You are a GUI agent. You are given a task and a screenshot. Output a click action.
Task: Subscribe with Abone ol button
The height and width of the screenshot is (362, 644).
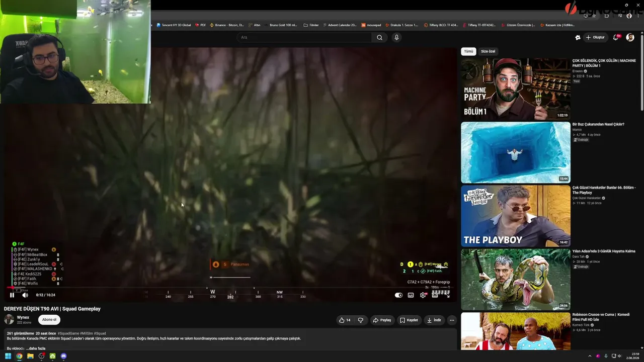[x=49, y=320]
